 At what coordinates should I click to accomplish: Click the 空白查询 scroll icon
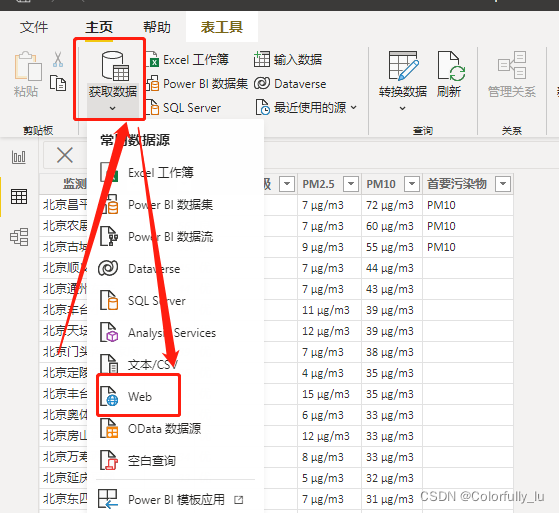pos(109,460)
